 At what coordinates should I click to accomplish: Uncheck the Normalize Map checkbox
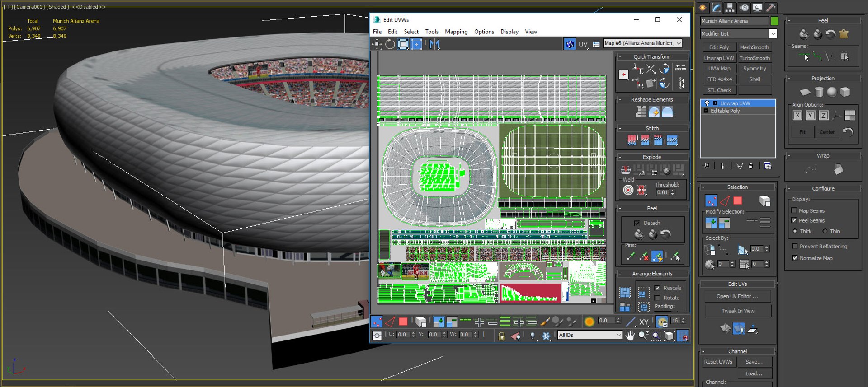pyautogui.click(x=795, y=258)
